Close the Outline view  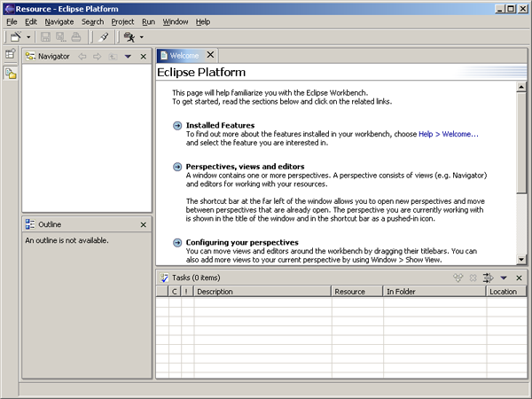pyautogui.click(x=144, y=225)
